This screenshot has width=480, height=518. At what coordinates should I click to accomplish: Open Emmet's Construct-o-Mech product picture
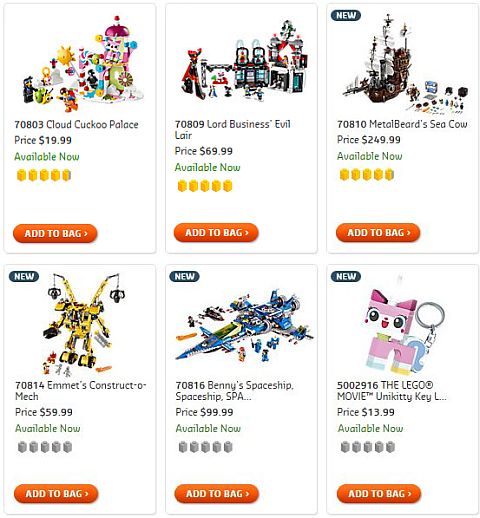[84, 323]
